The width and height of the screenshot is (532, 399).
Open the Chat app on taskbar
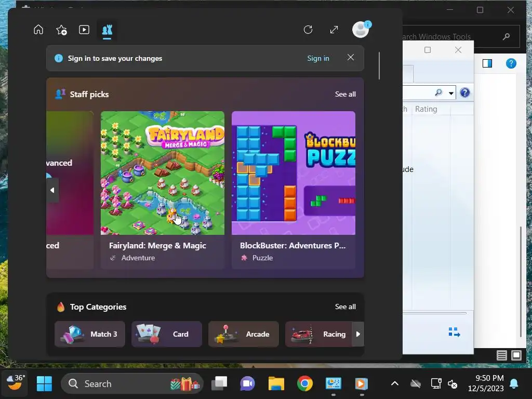[x=247, y=384]
